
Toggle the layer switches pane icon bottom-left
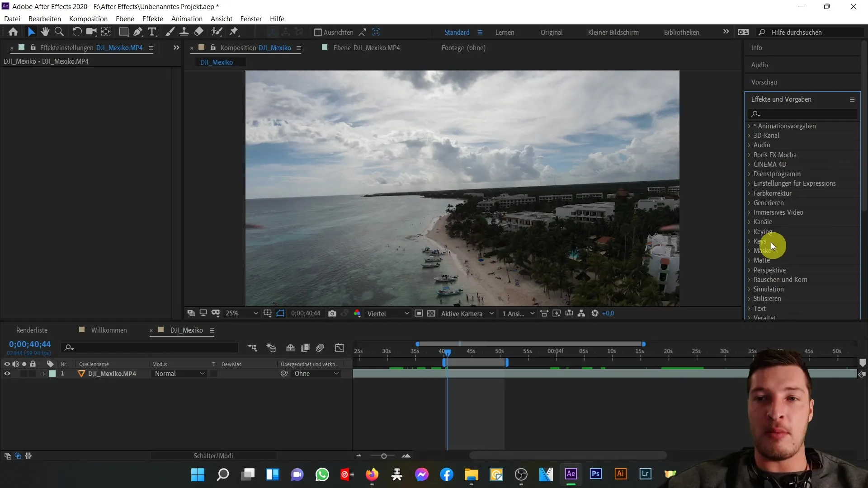click(8, 456)
